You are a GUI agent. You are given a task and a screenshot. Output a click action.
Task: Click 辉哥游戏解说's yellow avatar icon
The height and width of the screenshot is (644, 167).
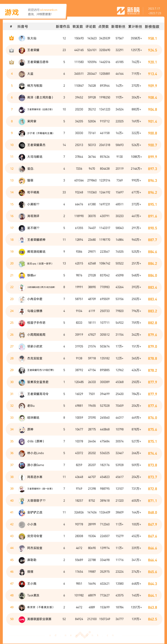pyautogui.click(x=22, y=252)
